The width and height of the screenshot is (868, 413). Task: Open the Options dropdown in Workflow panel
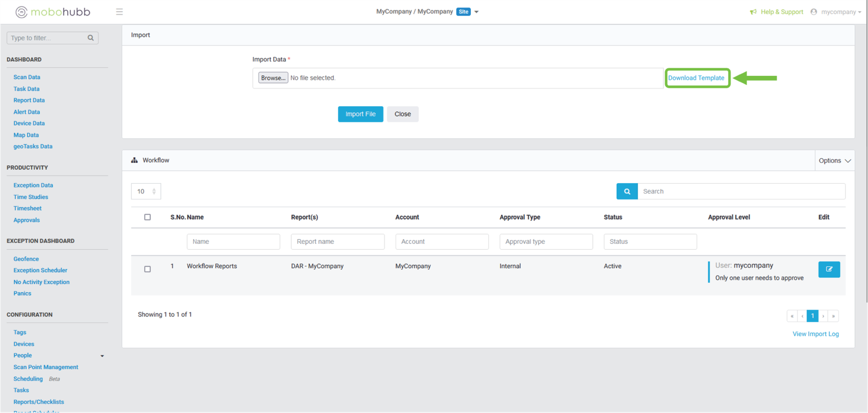(x=834, y=161)
